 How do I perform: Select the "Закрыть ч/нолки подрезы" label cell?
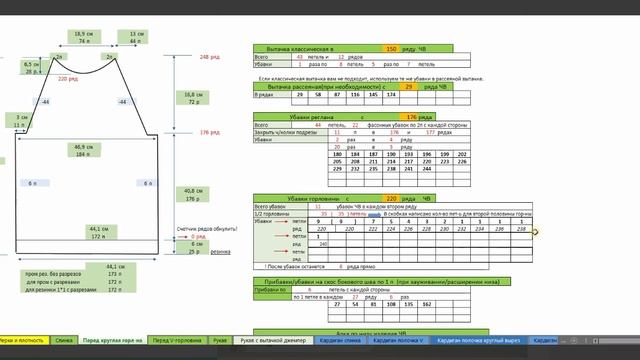pyautogui.click(x=291, y=132)
